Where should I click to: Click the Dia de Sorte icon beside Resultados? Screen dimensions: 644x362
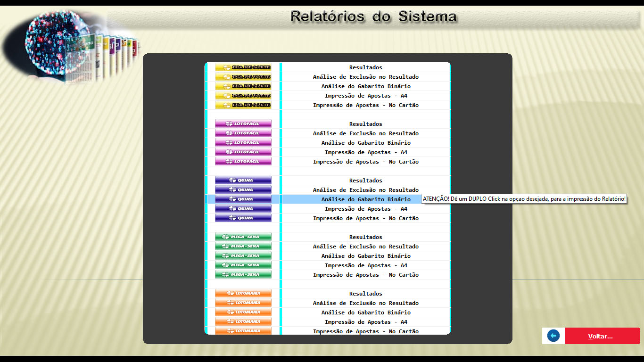243,67
